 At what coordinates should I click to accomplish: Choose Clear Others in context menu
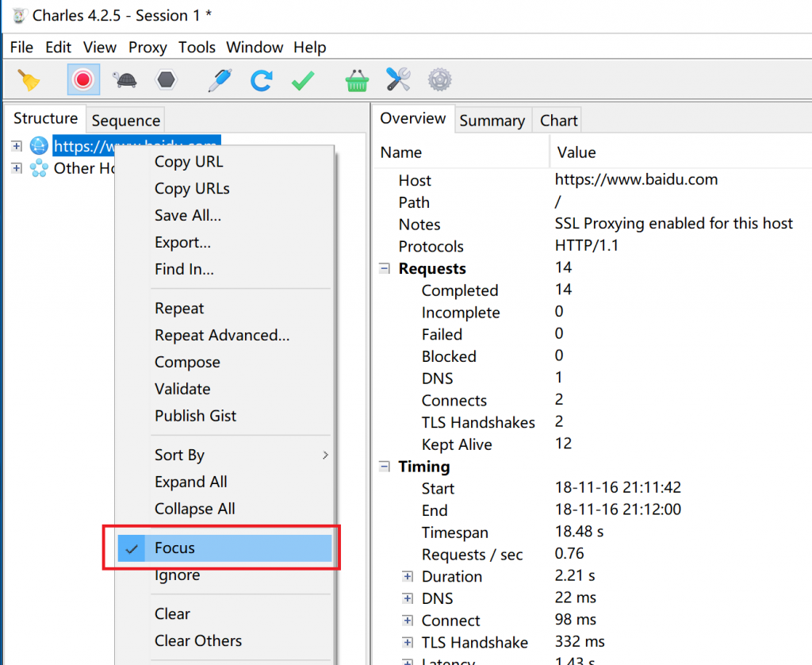pyautogui.click(x=224, y=641)
